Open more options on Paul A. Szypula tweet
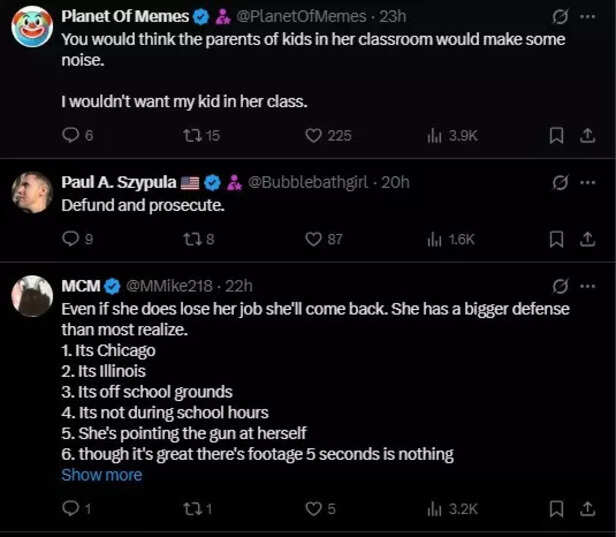 pos(587,182)
